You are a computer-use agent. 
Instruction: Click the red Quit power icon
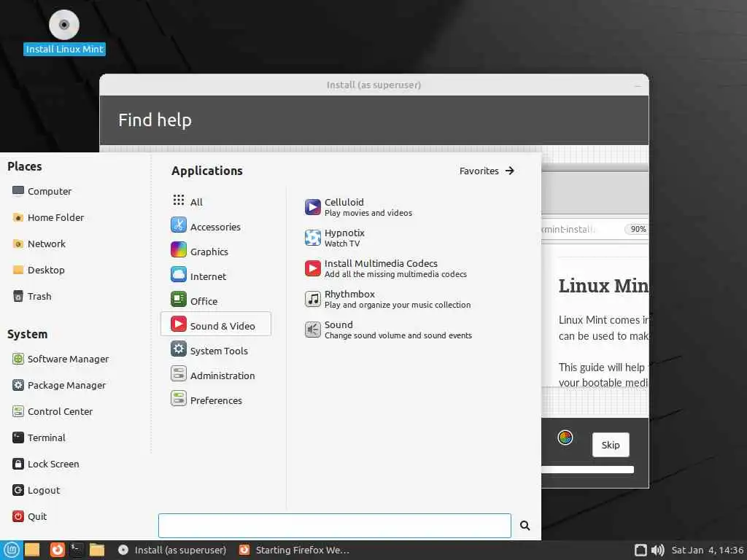pyautogui.click(x=18, y=516)
